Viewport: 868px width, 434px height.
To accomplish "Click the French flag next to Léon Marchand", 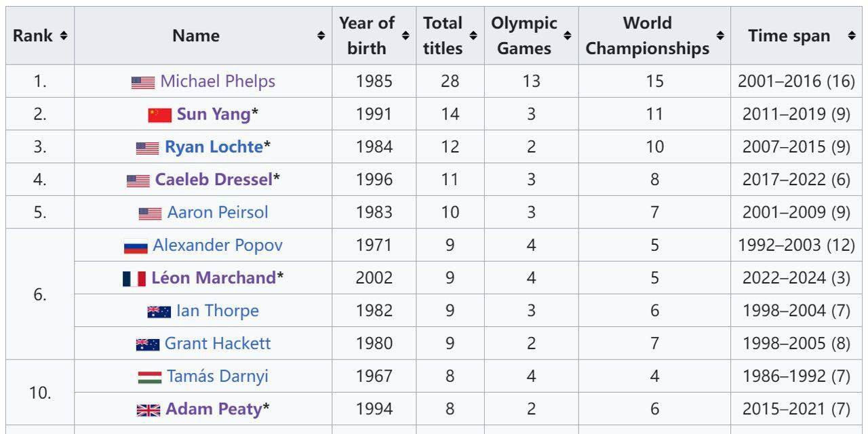I will (x=134, y=279).
